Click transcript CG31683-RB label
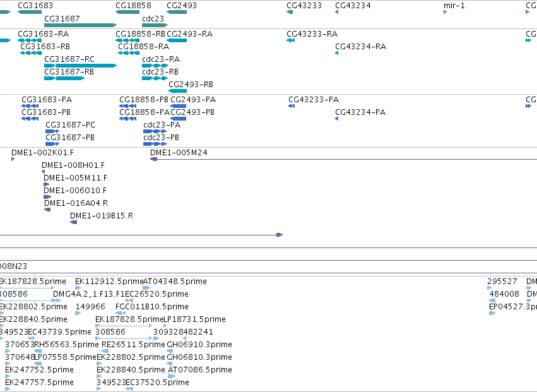Image resolution: width=537 pixels, height=392 pixels. coord(45,47)
